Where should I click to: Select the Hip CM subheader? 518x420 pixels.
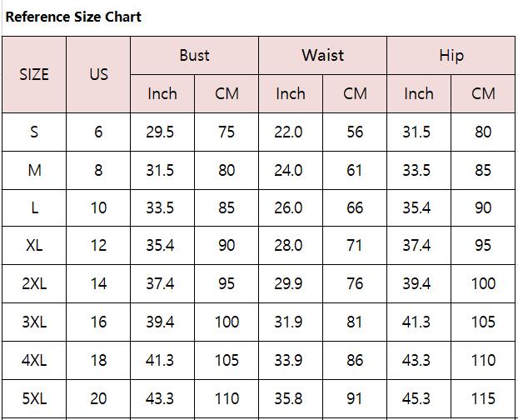(483, 93)
